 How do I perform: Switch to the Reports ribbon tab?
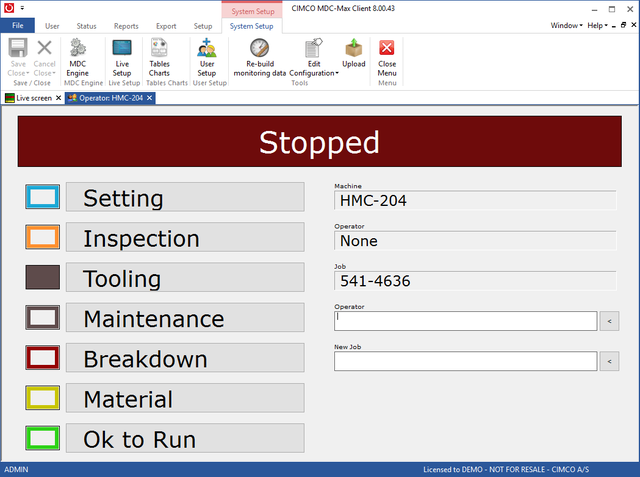(x=126, y=26)
